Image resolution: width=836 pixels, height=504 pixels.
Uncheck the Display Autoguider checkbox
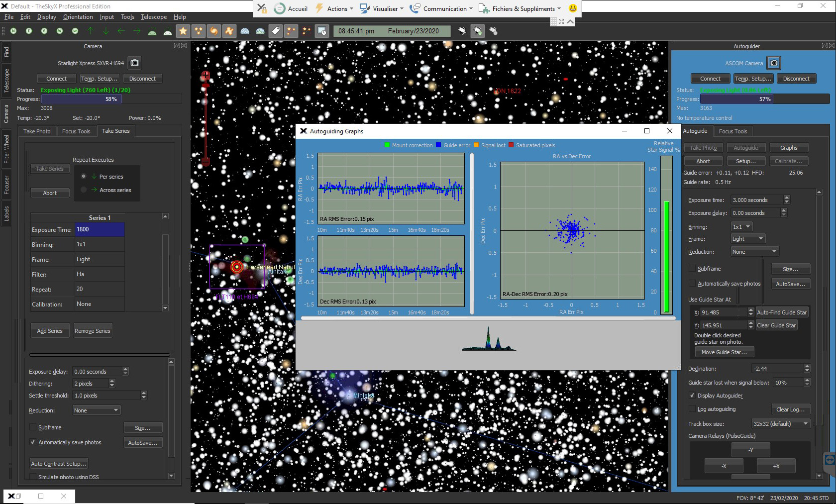click(692, 395)
